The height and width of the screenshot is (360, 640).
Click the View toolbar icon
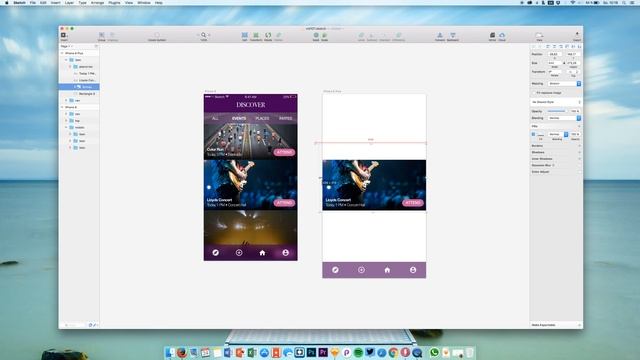click(x=539, y=36)
